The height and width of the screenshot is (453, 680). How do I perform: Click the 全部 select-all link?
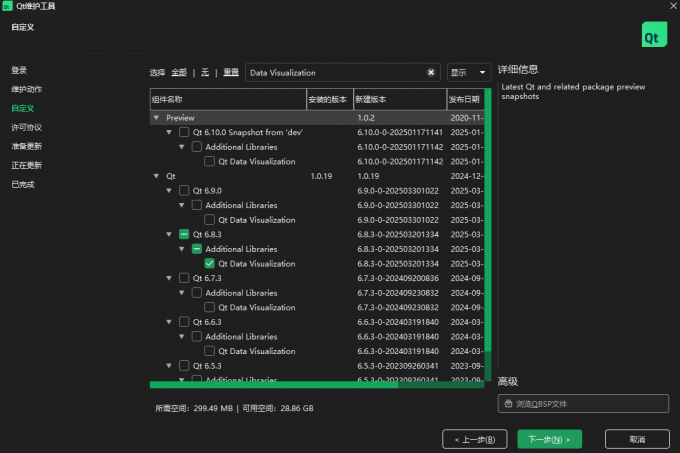pos(179,73)
